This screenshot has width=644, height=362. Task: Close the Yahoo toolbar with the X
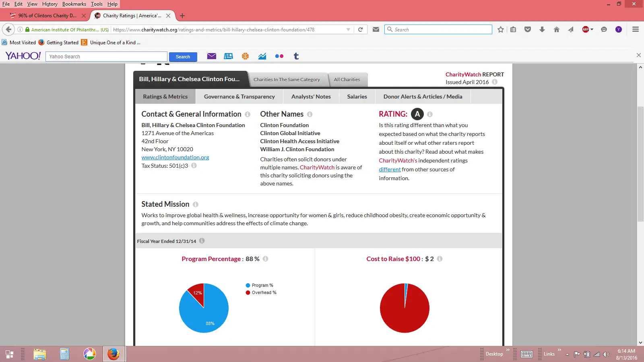(638, 55)
